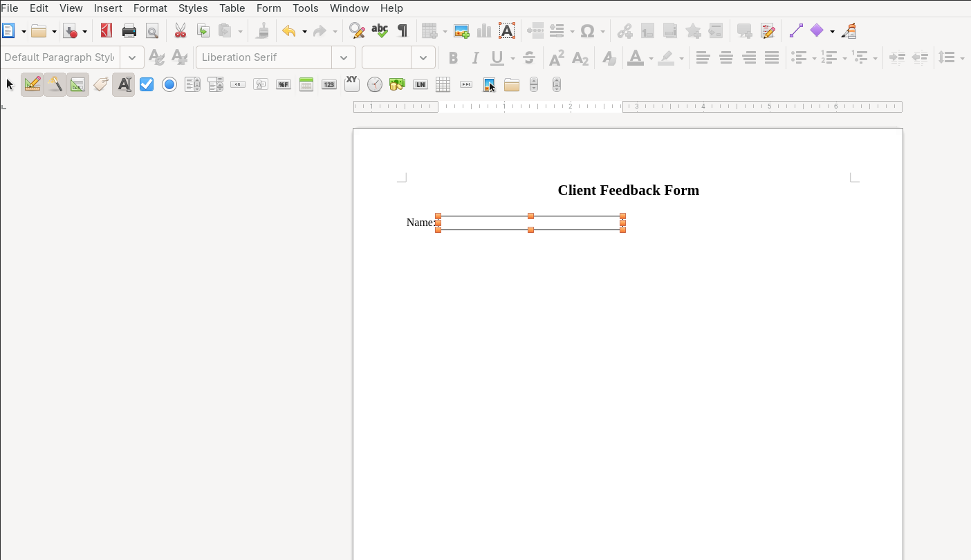Viewport: 971px width, 560px height.
Task: Expand the Line Spacing dropdown
Action: [962, 58]
